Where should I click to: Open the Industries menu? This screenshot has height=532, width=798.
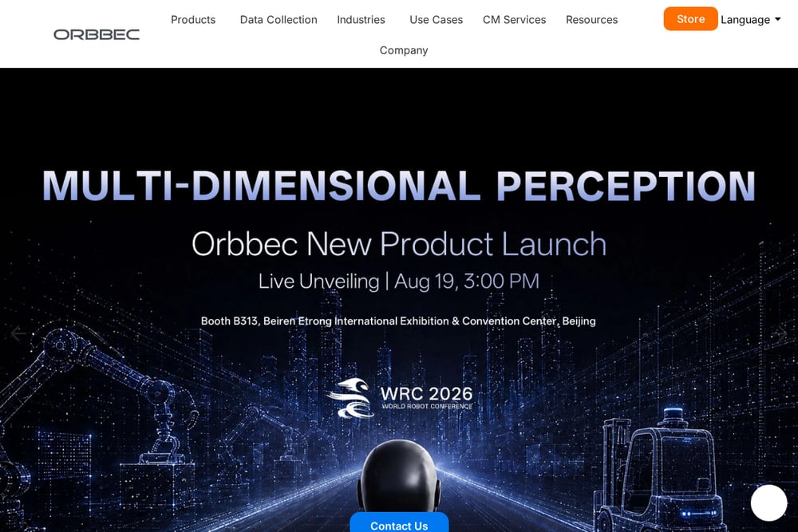click(x=361, y=20)
